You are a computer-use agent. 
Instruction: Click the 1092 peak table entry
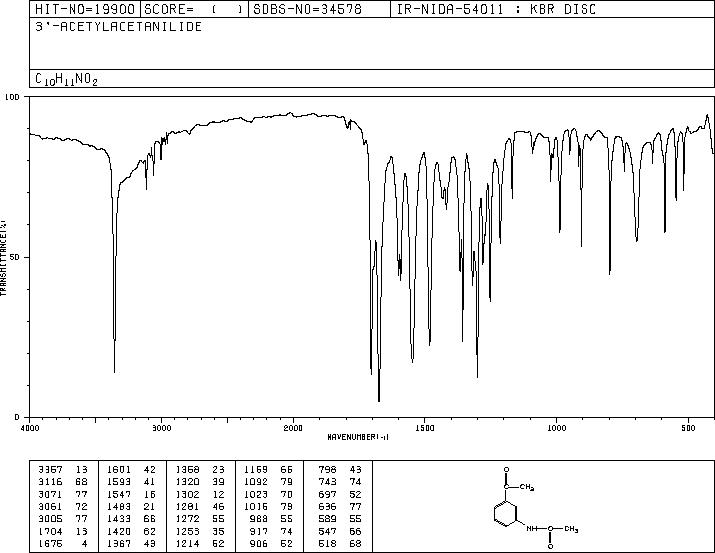tap(269, 482)
